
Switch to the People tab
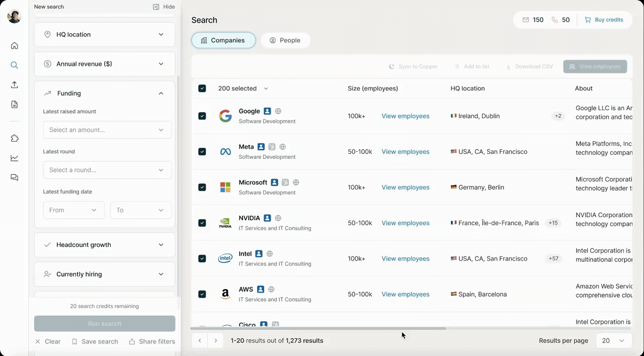click(x=285, y=40)
